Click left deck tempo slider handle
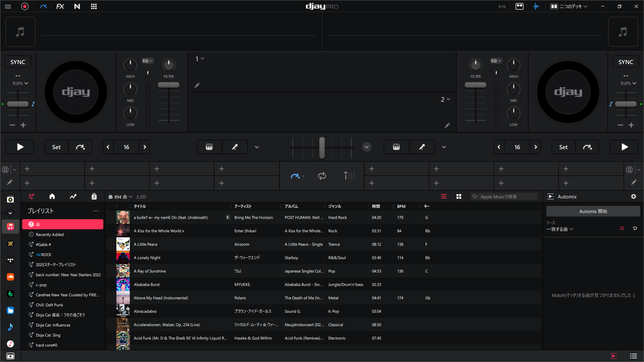644x362 pixels. (x=18, y=104)
